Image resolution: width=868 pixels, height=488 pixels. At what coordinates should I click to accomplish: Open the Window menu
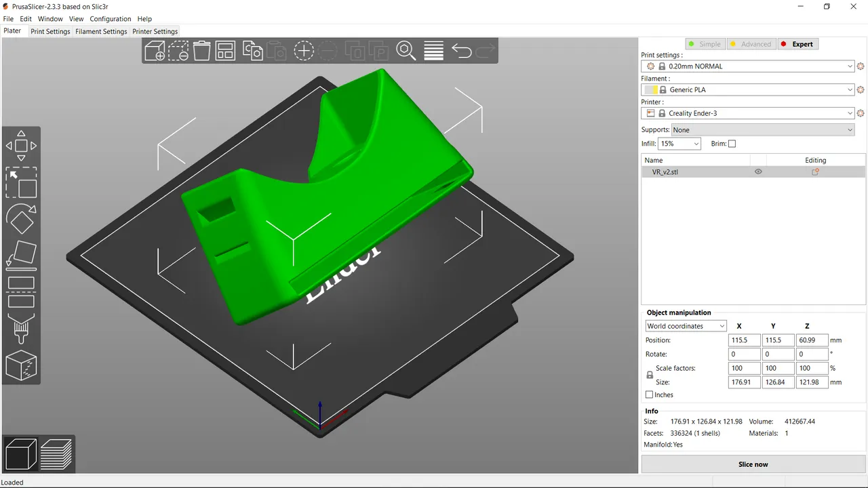point(50,19)
